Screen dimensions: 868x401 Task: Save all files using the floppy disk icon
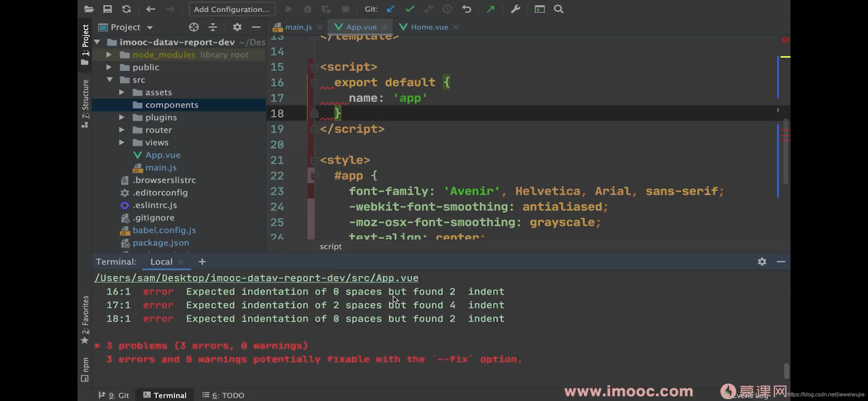click(108, 9)
